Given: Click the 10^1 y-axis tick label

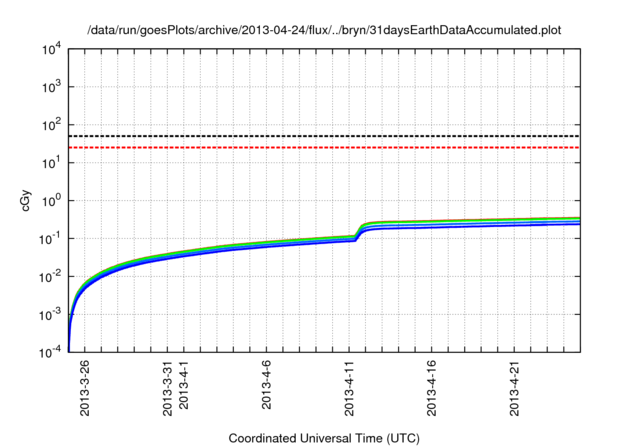Looking at the screenshot, I should click(x=52, y=163).
